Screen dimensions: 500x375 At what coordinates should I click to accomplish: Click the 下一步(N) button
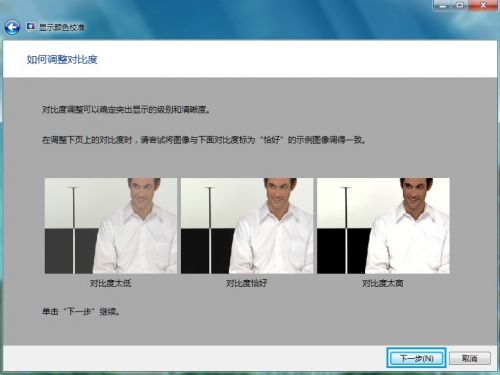coord(416,358)
